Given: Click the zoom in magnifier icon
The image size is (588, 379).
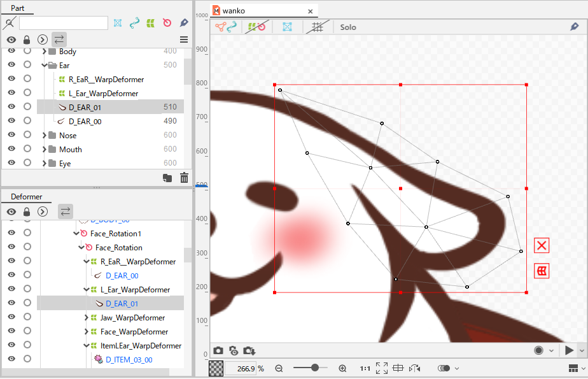Looking at the screenshot, I should pos(342,369).
